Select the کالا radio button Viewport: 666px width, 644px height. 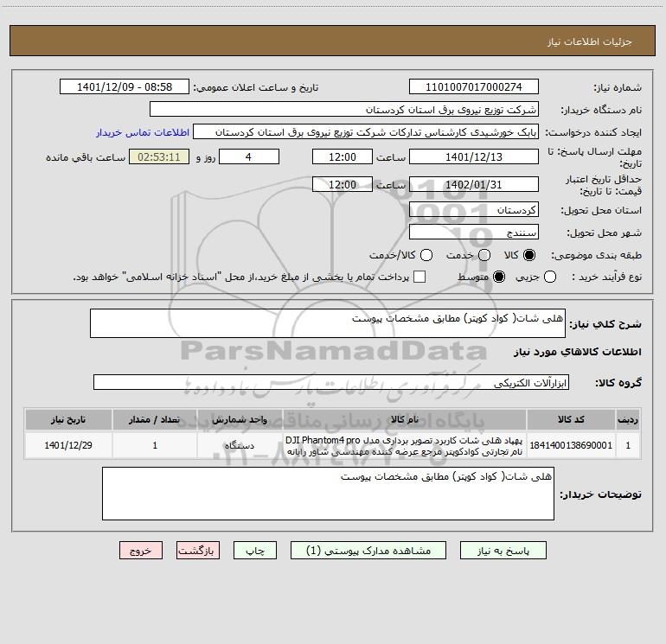529,255
